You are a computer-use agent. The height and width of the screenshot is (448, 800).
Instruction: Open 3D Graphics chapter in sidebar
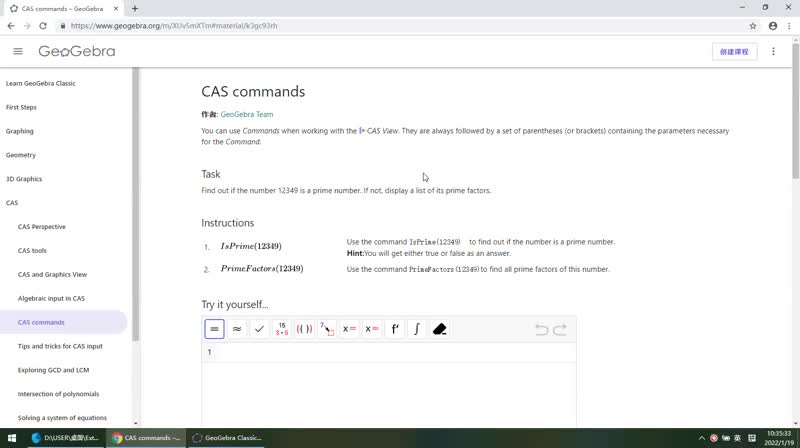[24, 179]
